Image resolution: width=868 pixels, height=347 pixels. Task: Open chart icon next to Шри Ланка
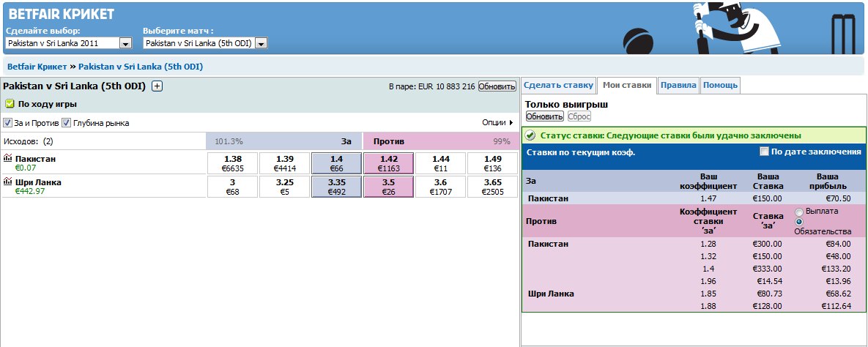(8, 182)
